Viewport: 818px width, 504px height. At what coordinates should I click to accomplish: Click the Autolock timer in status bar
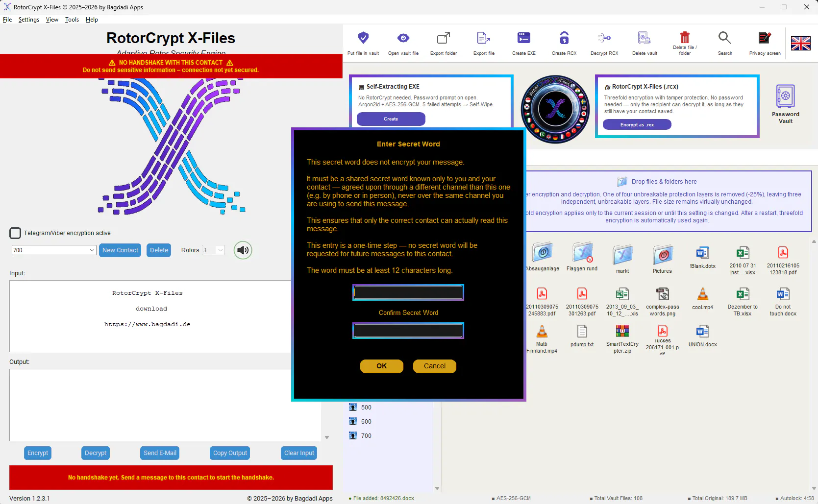795,499
